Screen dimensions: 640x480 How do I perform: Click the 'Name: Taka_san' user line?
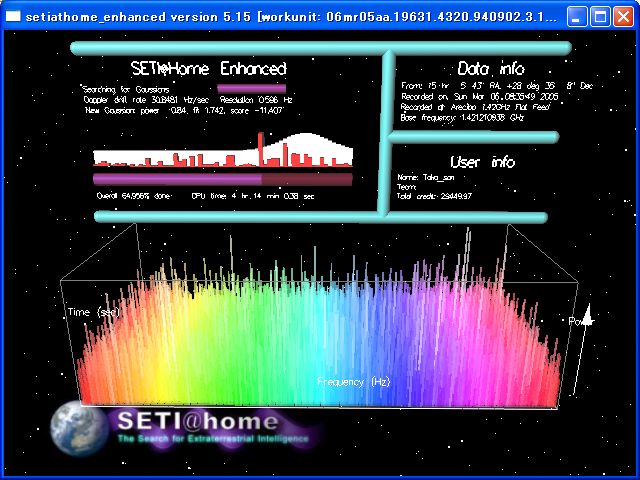[x=426, y=178]
